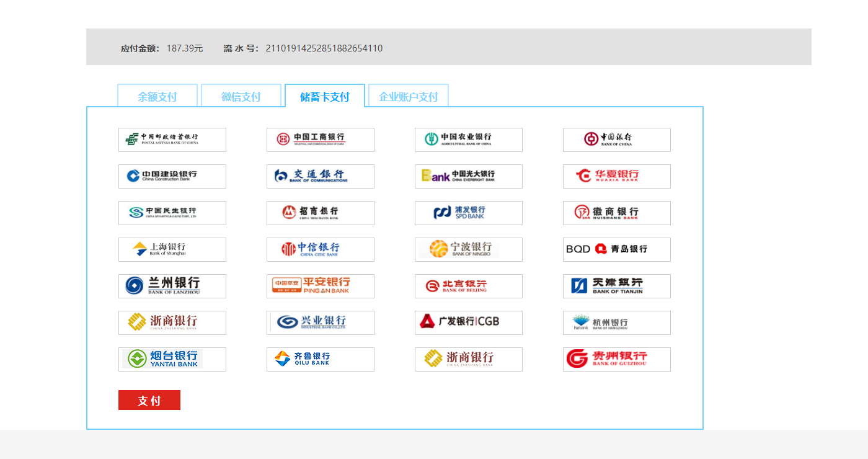Choose the Yantai Bank (烟台银行) logo
Screen dimensions: 868x459
(x=172, y=359)
